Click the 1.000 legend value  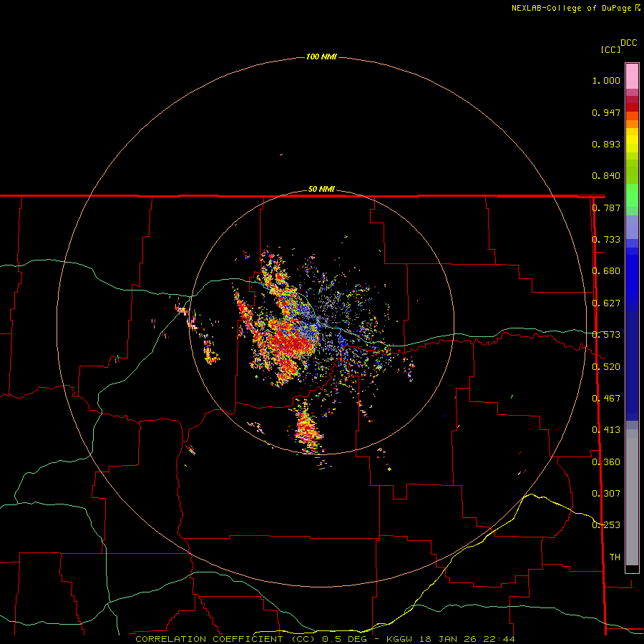click(x=606, y=80)
